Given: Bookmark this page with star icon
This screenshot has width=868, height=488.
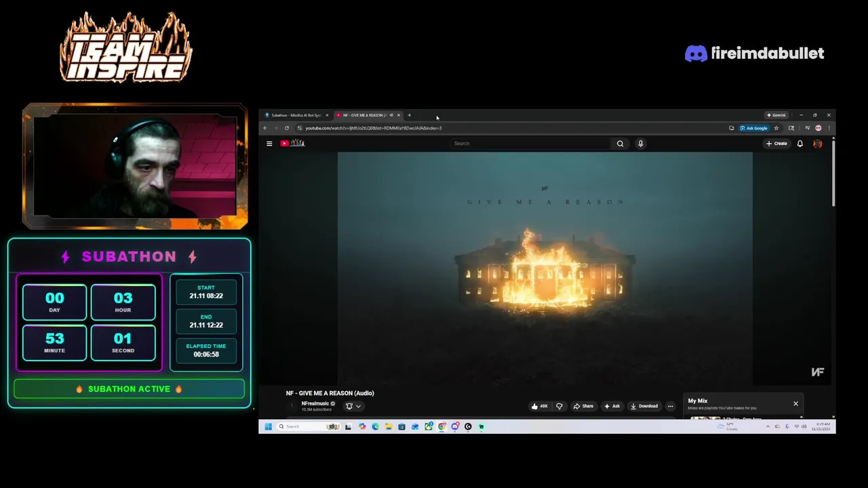Looking at the screenshot, I should [x=776, y=128].
